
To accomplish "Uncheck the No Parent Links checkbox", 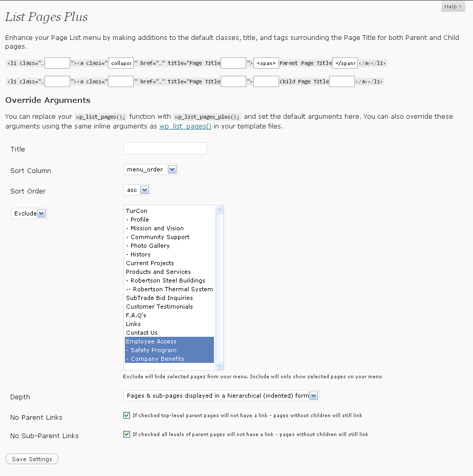I will pos(127,416).
